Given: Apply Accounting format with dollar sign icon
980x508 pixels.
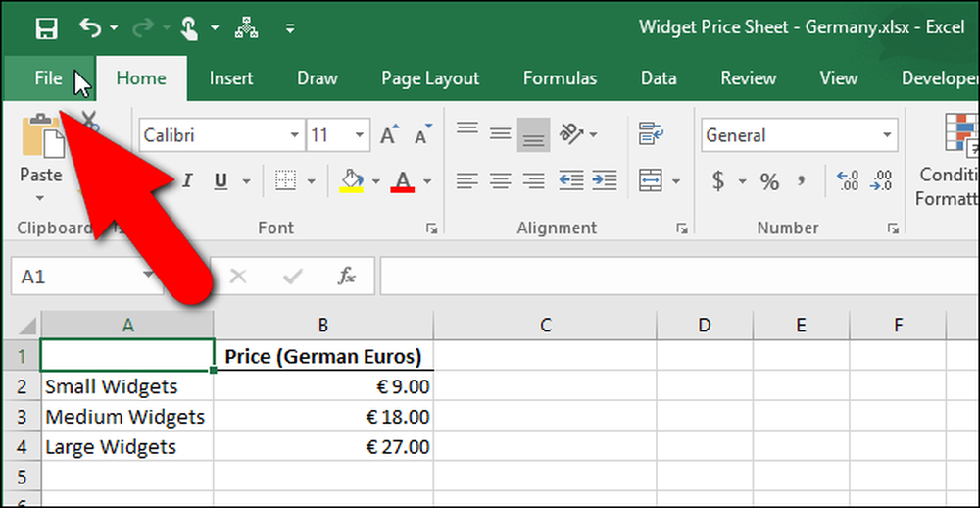Looking at the screenshot, I should (x=718, y=181).
